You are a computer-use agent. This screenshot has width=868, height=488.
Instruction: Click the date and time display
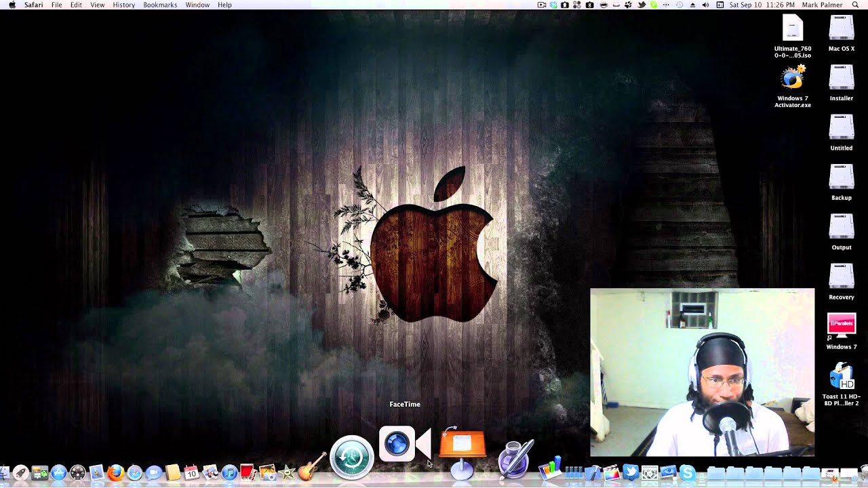(x=762, y=5)
